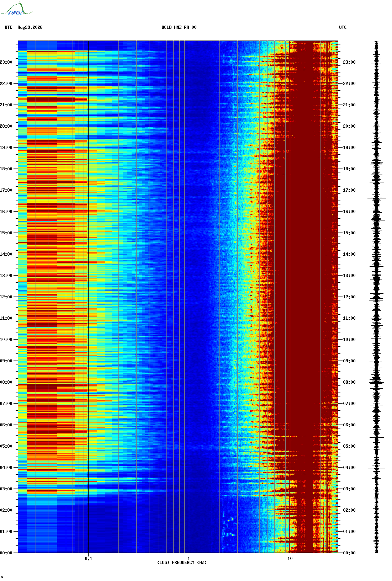Click the 12:00 left time axis label

pos(6,297)
